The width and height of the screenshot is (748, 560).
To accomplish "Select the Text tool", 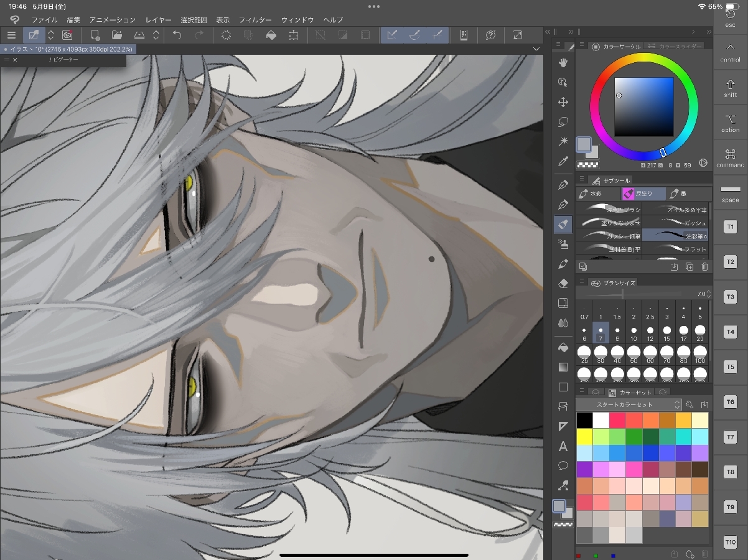I will (x=563, y=446).
